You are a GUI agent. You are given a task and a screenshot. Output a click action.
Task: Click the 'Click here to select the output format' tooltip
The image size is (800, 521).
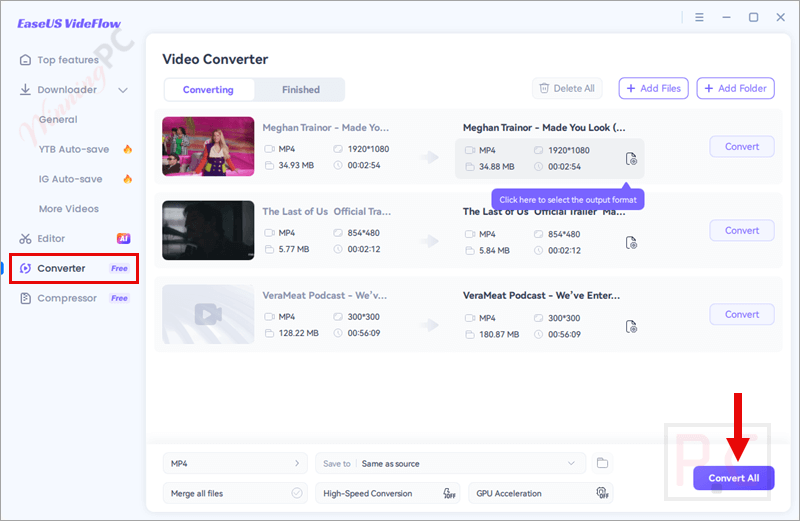click(x=568, y=200)
